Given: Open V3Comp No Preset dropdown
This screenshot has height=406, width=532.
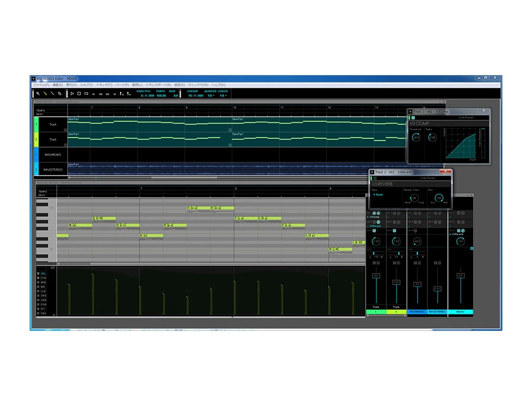Looking at the screenshot, I should point(466,118).
